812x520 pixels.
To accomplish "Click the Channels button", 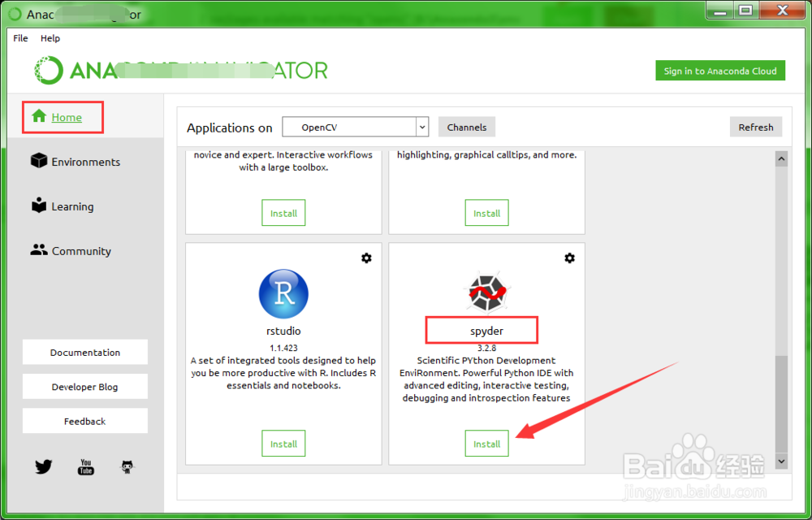I will click(467, 127).
